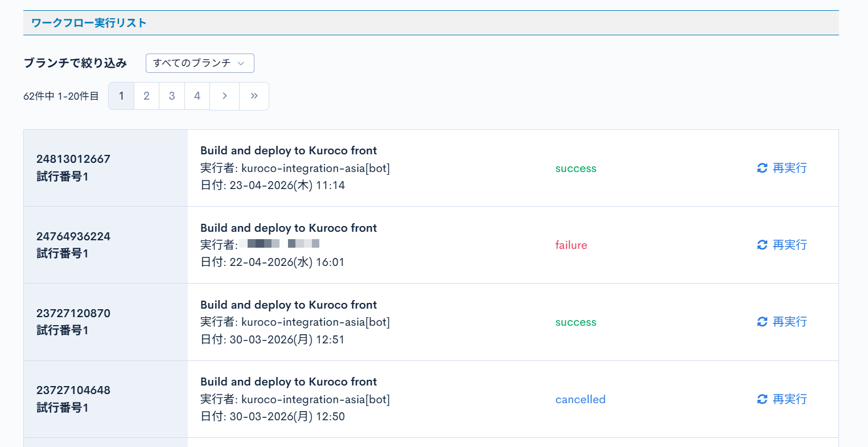Click the success status dated 23-04-2026
This screenshot has width=868, height=447.
(x=575, y=169)
